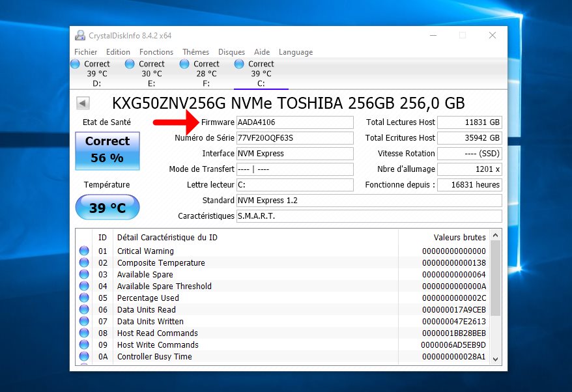Open the Fonctions menu

[x=156, y=52]
